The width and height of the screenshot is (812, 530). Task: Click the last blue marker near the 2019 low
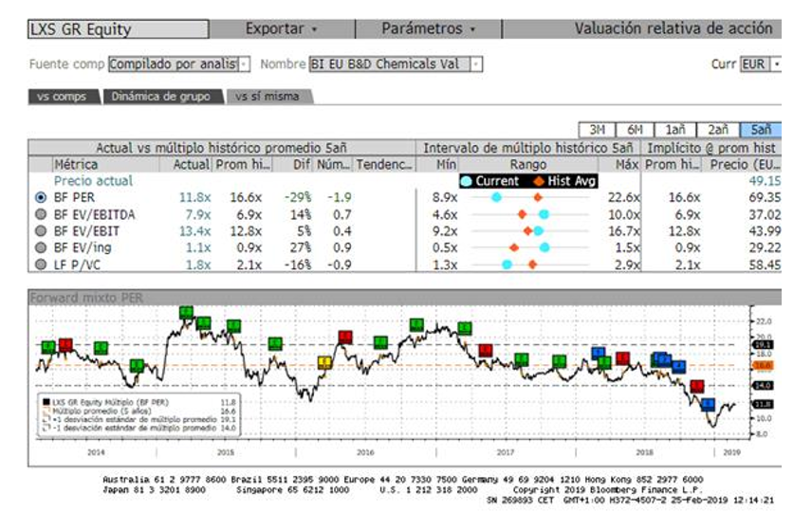708,404
